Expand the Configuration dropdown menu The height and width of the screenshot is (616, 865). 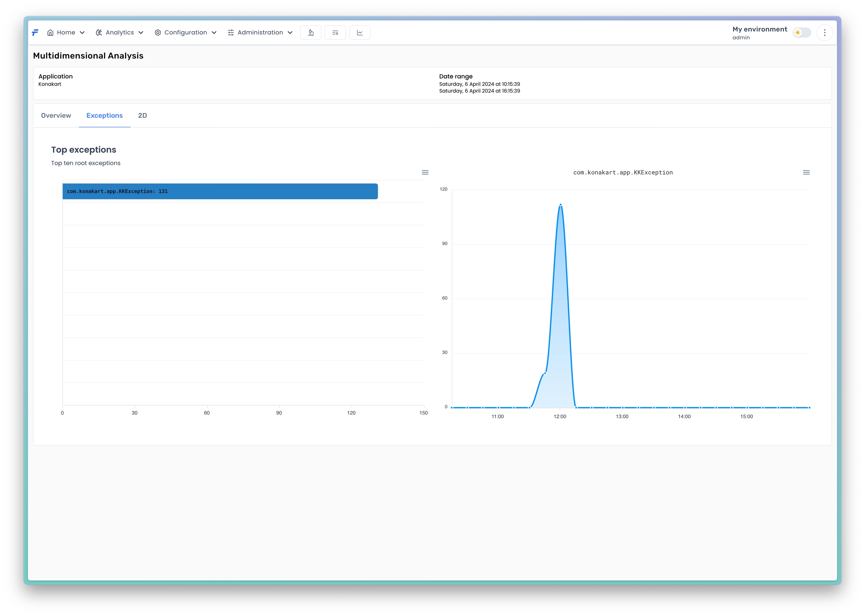[214, 33]
